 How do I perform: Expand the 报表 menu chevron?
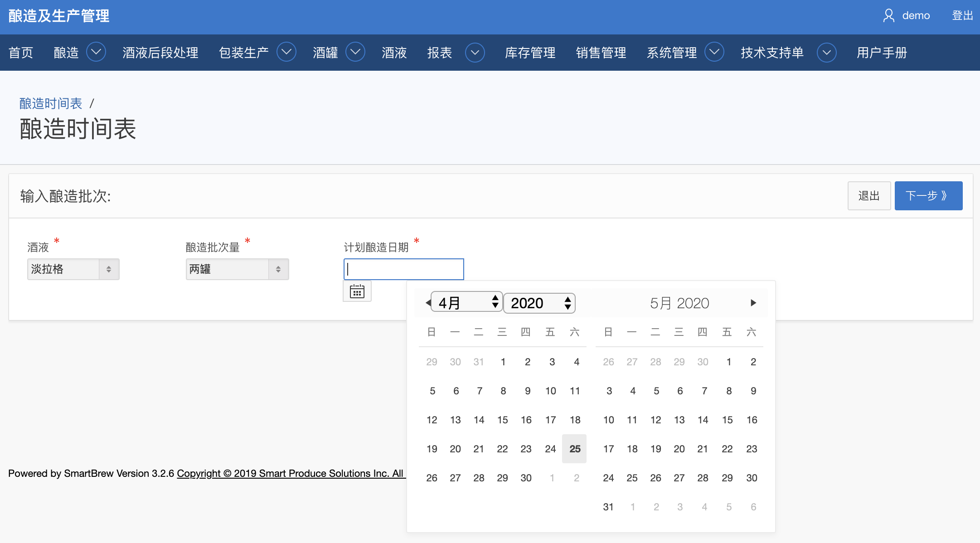click(475, 53)
